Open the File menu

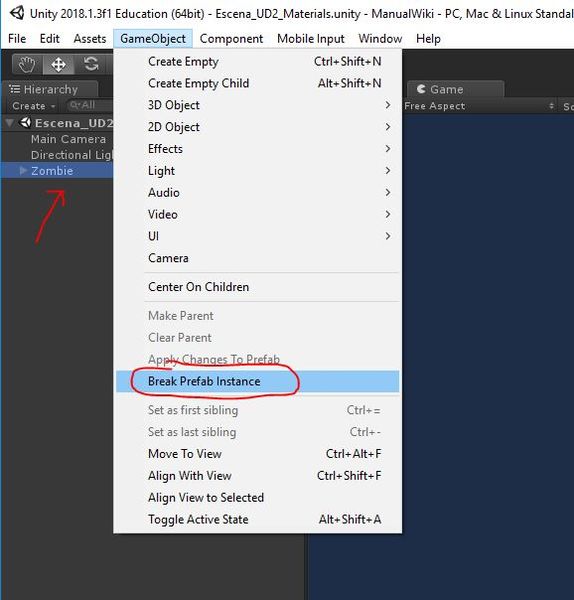pos(17,39)
